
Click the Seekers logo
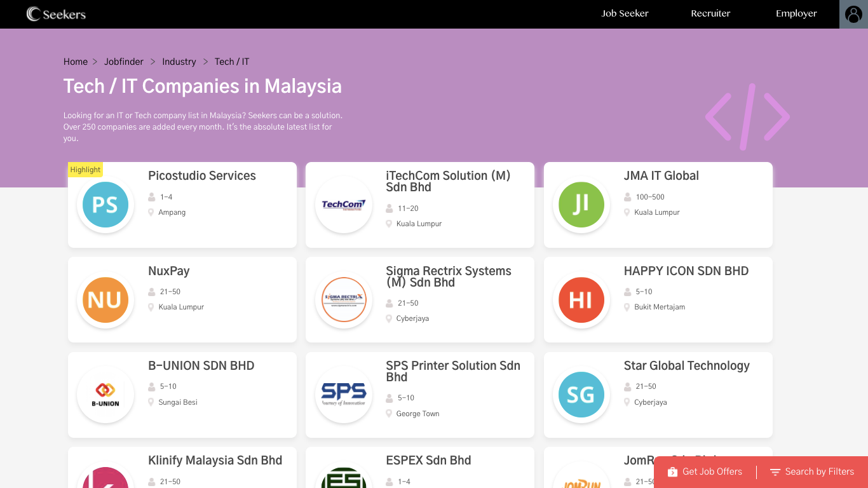pos(56,13)
